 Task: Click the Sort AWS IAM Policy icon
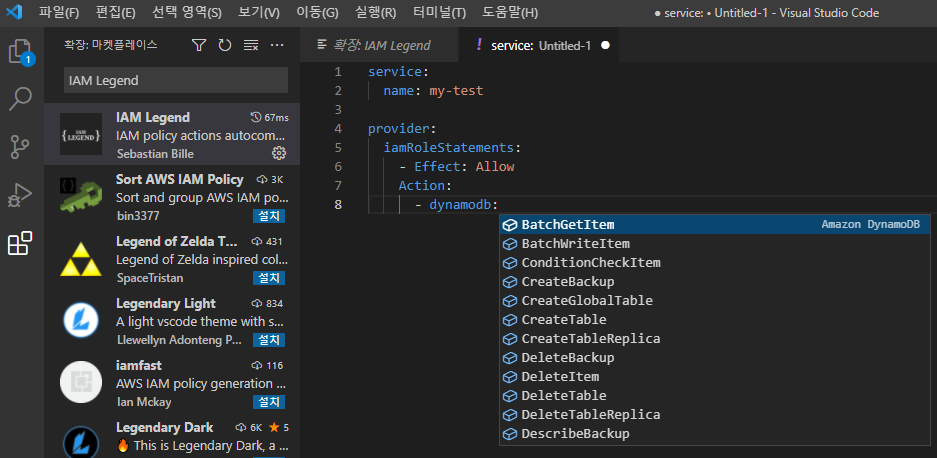(81, 196)
